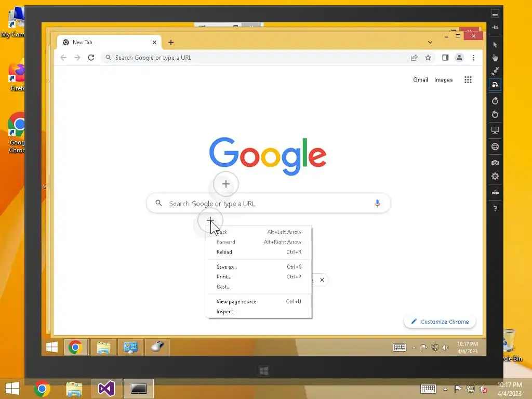This screenshot has height=399, width=532.
Task: Select the mouse pointer mode in emulator sidebar
Action: click(495, 45)
